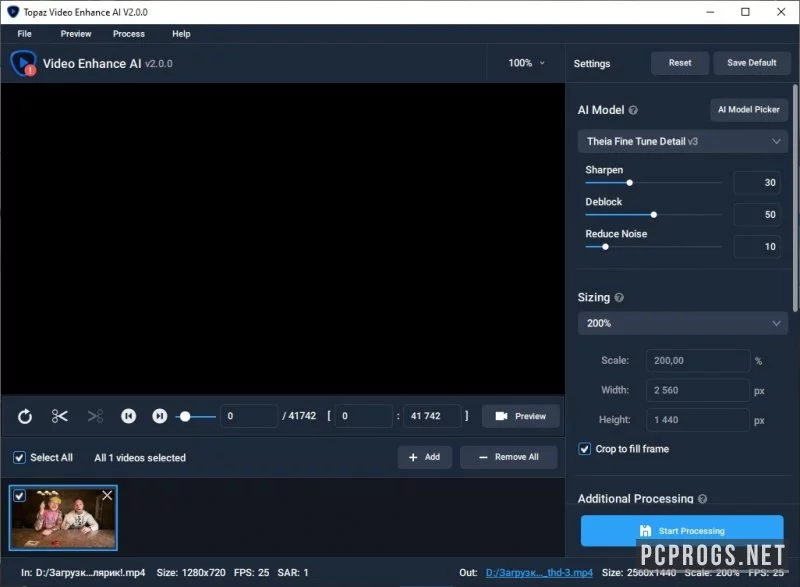Image resolution: width=800 pixels, height=587 pixels.
Task: Click the Reset settings button
Action: 680,63
